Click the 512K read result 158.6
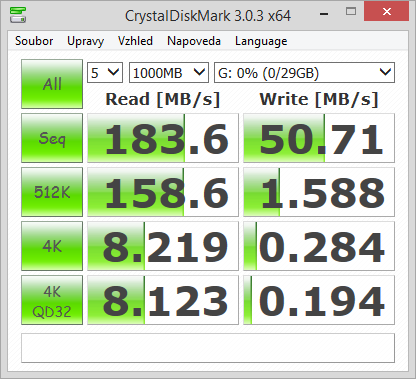The image size is (416, 379). pyautogui.click(x=163, y=192)
